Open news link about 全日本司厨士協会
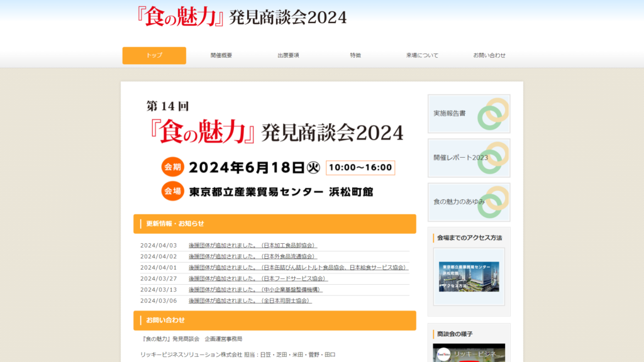Screen dimensions: 644x362 point(250,301)
